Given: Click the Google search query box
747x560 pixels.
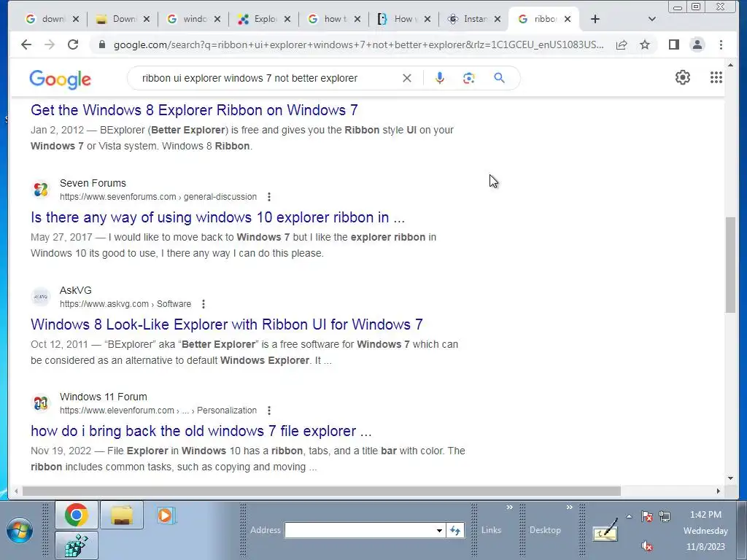Looking at the screenshot, I should point(268,78).
